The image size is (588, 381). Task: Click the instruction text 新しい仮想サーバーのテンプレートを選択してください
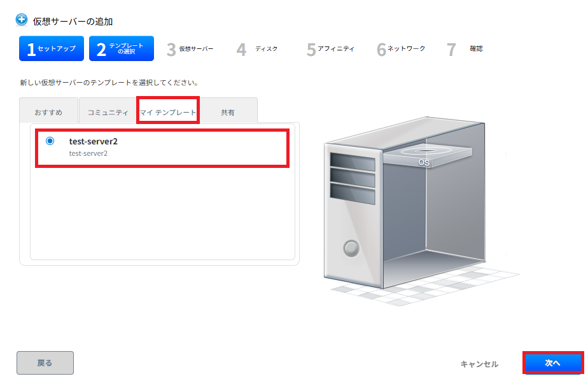click(109, 83)
